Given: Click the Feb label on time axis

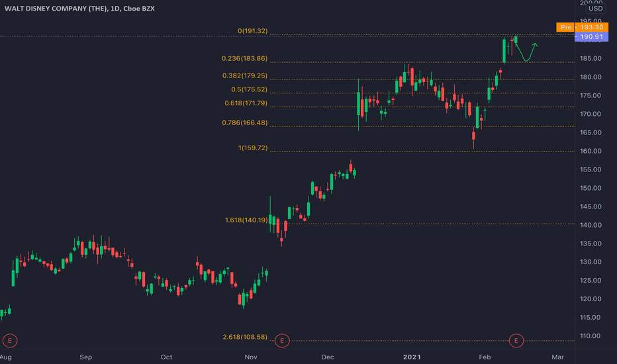Looking at the screenshot, I should (485, 357).
